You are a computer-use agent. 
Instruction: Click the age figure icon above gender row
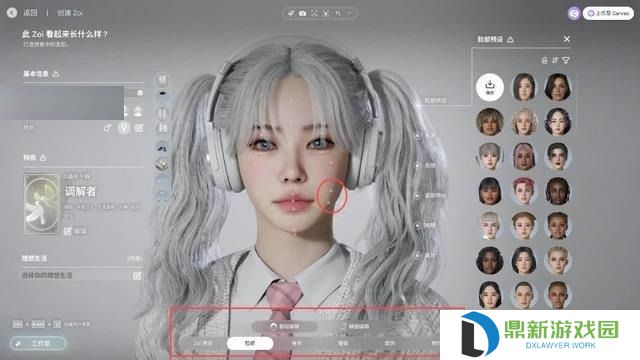138,111
